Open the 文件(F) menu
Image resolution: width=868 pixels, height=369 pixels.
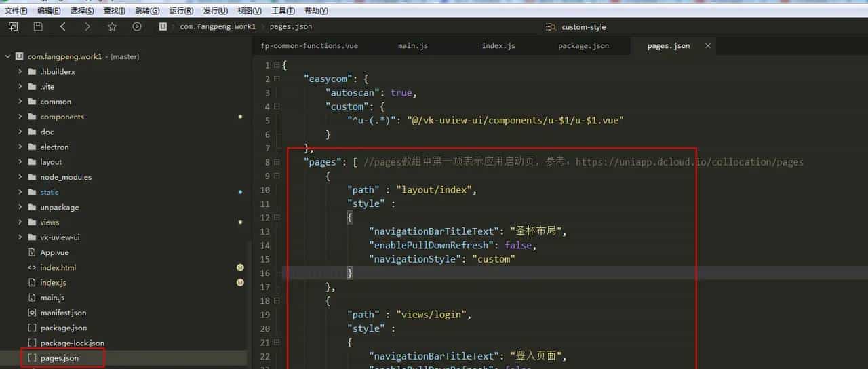(16, 11)
